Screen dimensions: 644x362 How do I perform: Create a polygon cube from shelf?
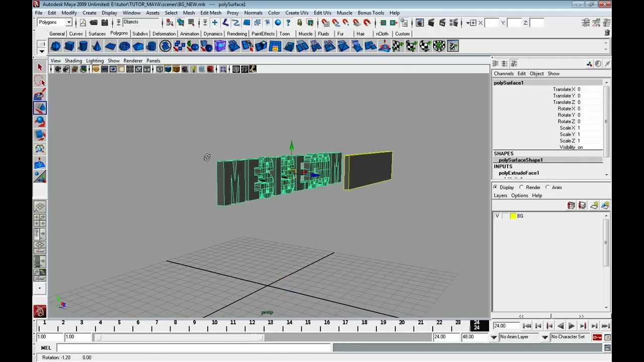(x=69, y=46)
